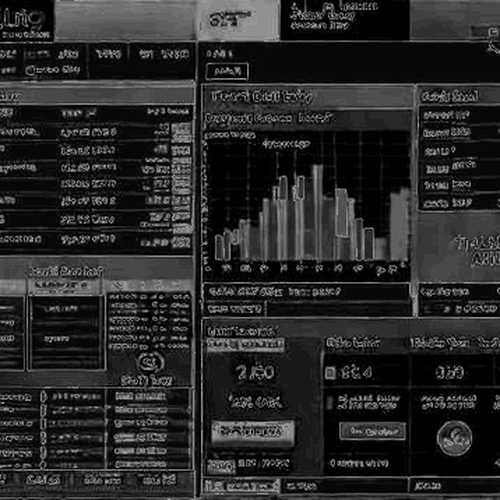
Task: Click the tallest bar in the bar chart
Action: (317, 212)
